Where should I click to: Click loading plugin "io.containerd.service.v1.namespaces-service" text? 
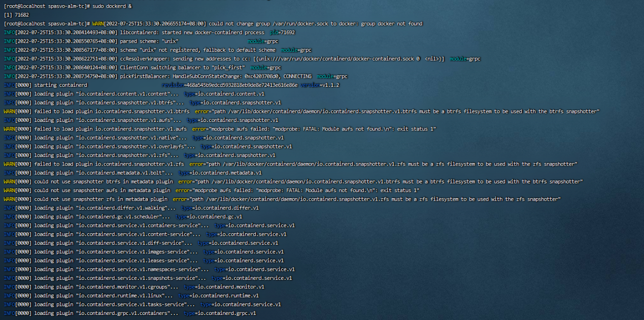pos(121,269)
